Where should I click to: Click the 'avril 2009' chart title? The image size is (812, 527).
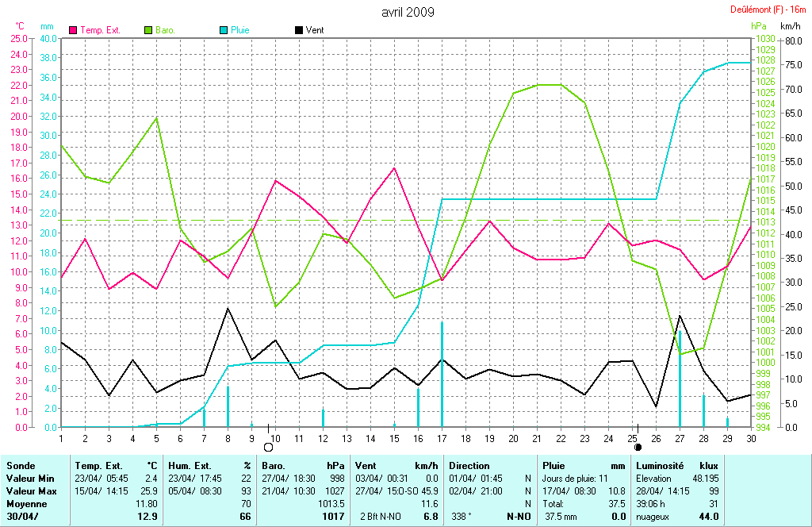[408, 13]
